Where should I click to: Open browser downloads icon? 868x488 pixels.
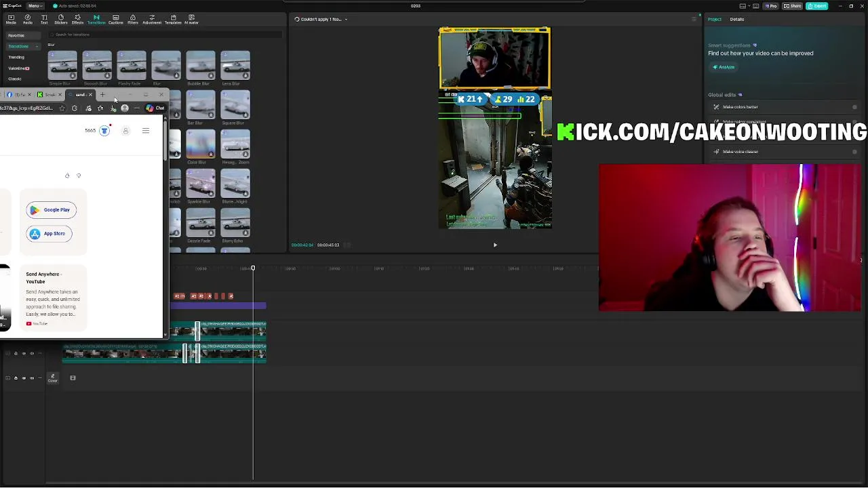tap(113, 108)
